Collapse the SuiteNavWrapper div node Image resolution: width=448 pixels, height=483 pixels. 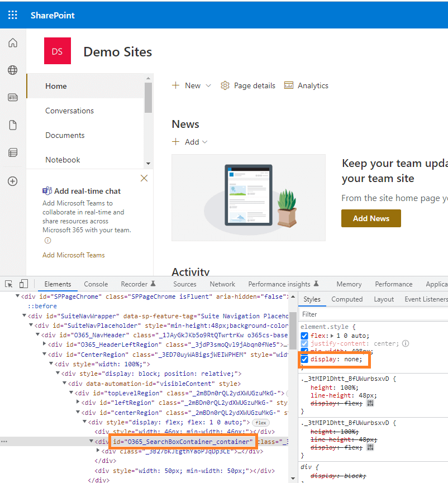click(x=24, y=315)
